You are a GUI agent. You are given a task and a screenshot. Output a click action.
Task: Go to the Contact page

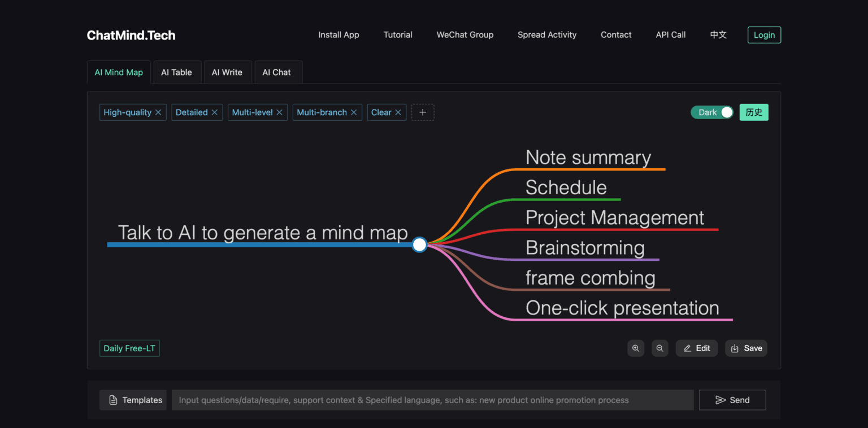(616, 35)
